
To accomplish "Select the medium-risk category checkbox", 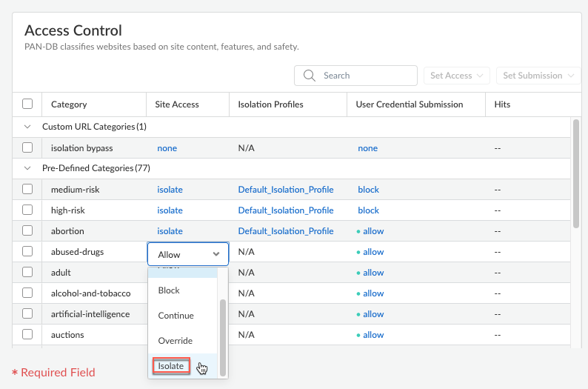I will (27, 190).
